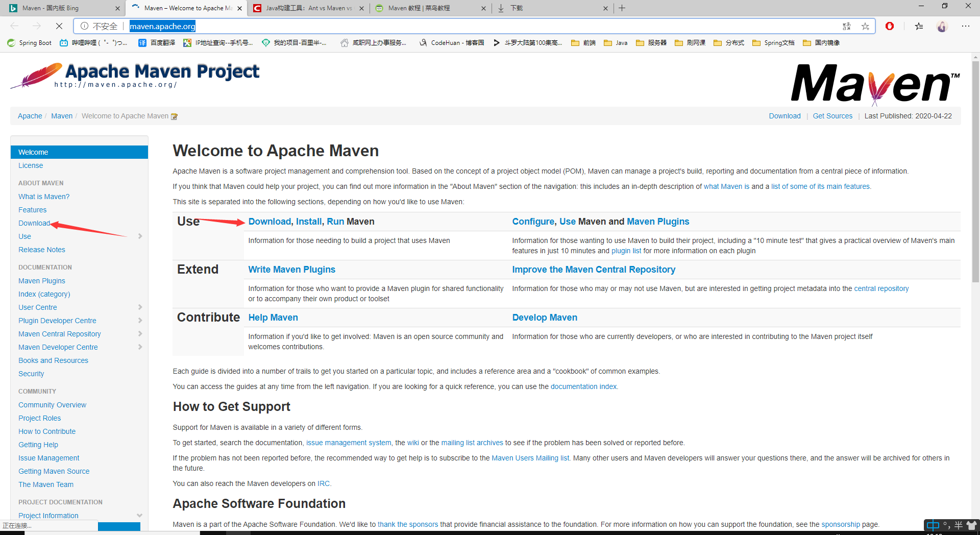Screen dimensions: 980x535
Task: Open the IRC link
Action: point(324,483)
